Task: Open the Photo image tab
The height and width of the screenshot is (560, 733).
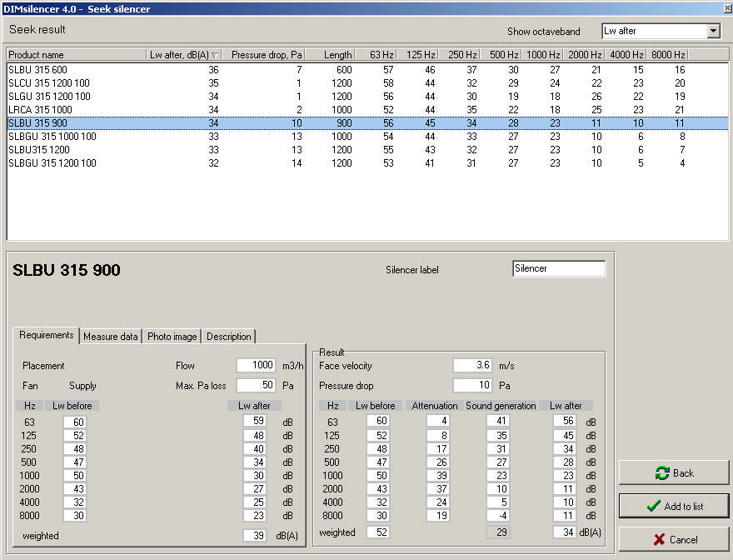Action: 172,337
